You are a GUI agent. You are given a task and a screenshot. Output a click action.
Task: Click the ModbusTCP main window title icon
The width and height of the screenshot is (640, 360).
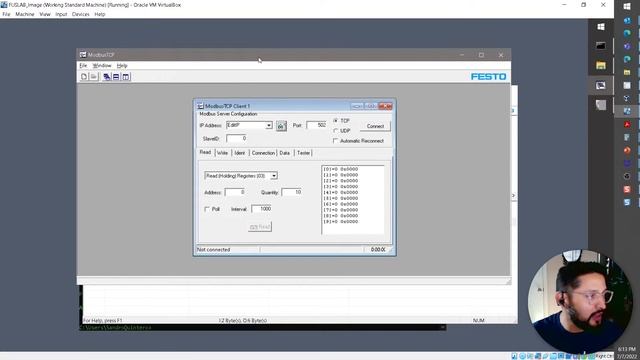click(x=83, y=55)
